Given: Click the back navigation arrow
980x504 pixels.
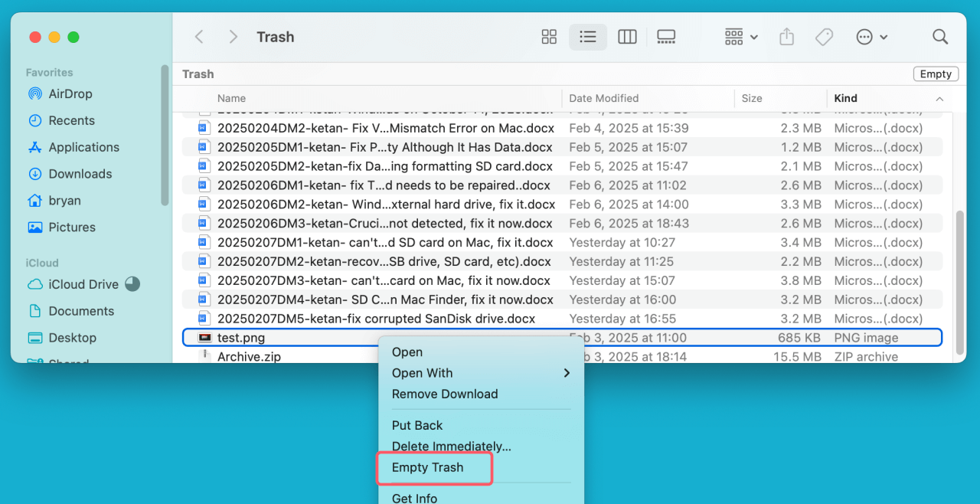Looking at the screenshot, I should click(x=199, y=36).
